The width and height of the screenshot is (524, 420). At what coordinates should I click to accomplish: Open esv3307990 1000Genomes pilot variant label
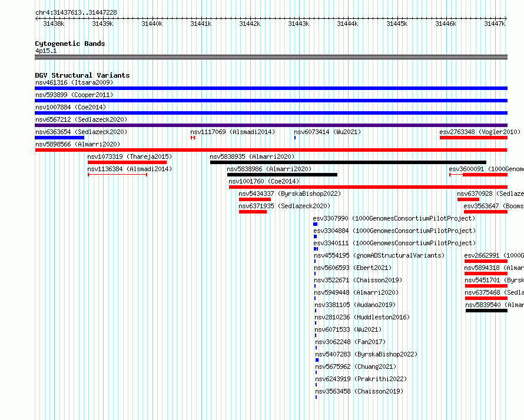pyautogui.click(x=394, y=218)
